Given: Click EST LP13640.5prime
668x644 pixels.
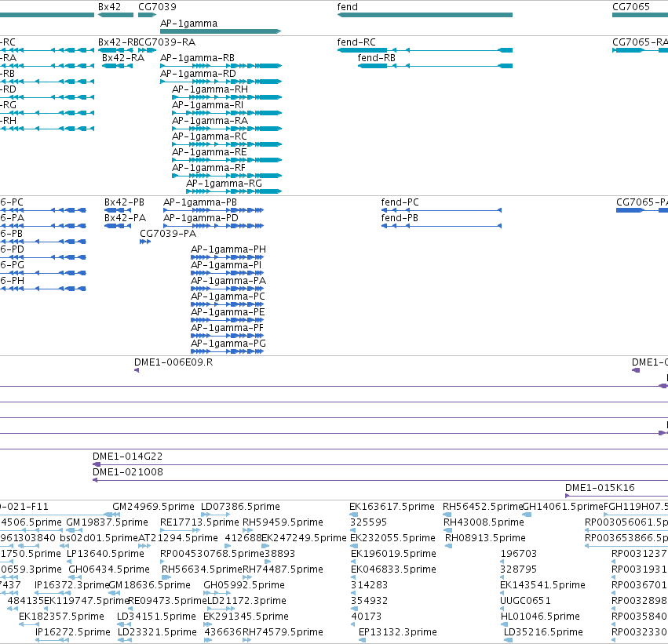Looking at the screenshot, I should 106,554.
